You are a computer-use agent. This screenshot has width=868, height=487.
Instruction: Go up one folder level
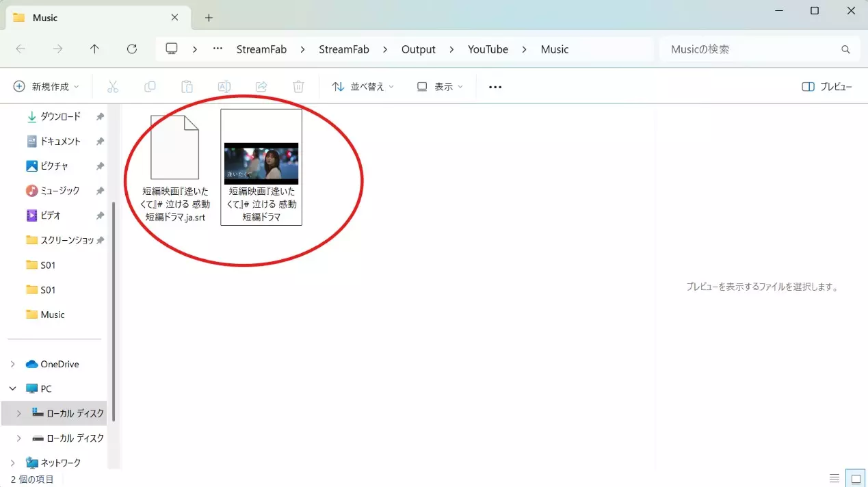coord(95,49)
